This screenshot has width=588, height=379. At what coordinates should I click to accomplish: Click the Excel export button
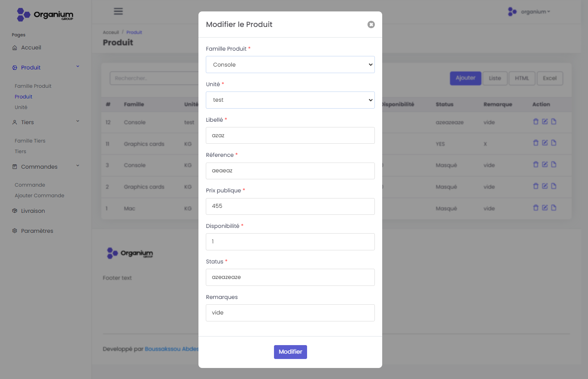[x=550, y=78]
